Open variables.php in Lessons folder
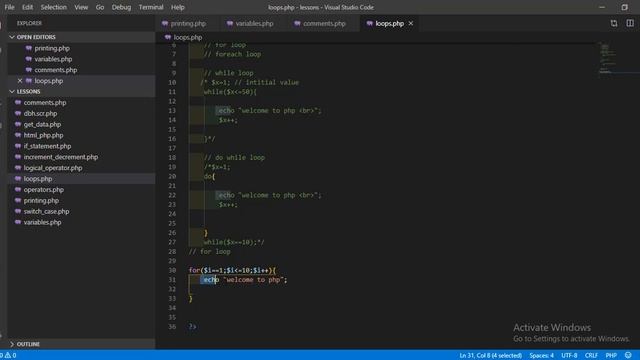Screen dimensions: 640x360 click(x=42, y=222)
